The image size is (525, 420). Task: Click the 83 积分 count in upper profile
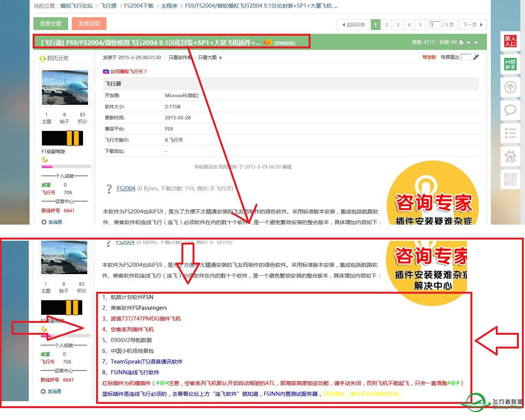(82, 118)
